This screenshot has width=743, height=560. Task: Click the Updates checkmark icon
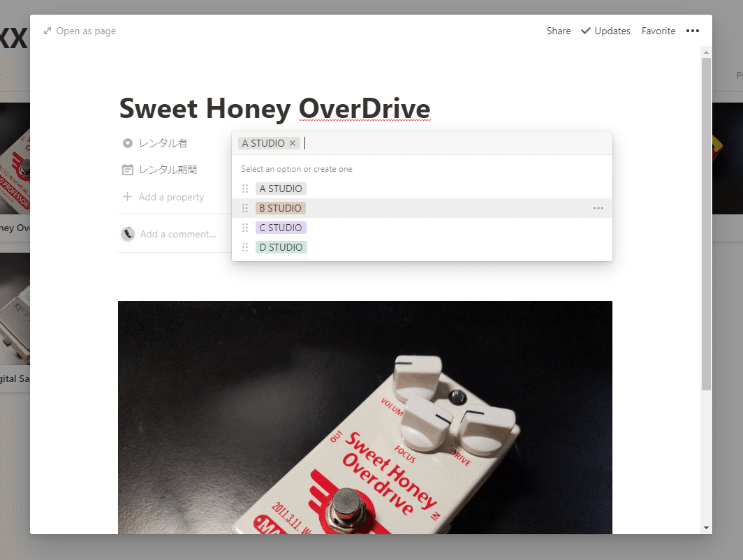pyautogui.click(x=586, y=31)
